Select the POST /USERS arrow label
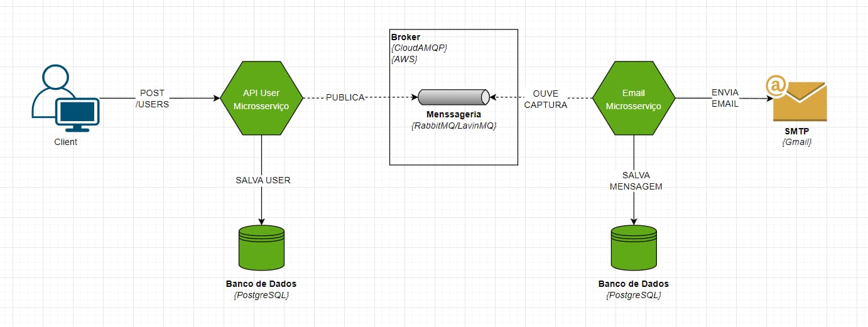The image size is (868, 327). tap(153, 99)
